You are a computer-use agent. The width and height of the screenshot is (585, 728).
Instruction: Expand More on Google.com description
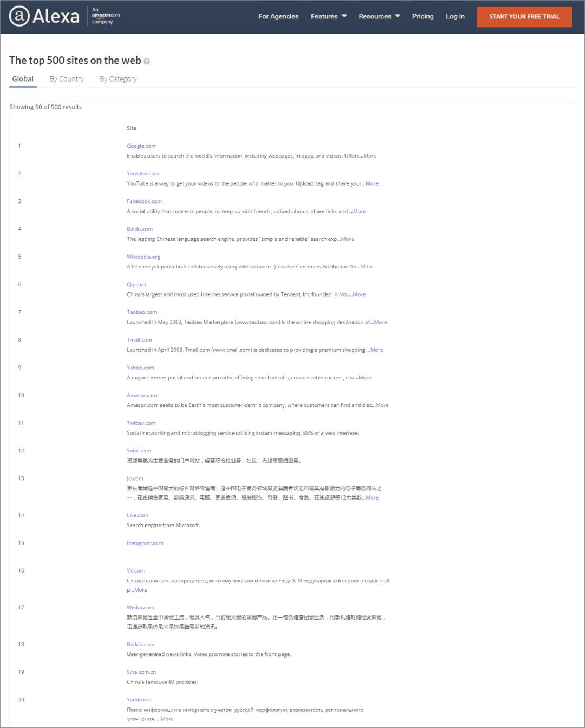tap(370, 156)
